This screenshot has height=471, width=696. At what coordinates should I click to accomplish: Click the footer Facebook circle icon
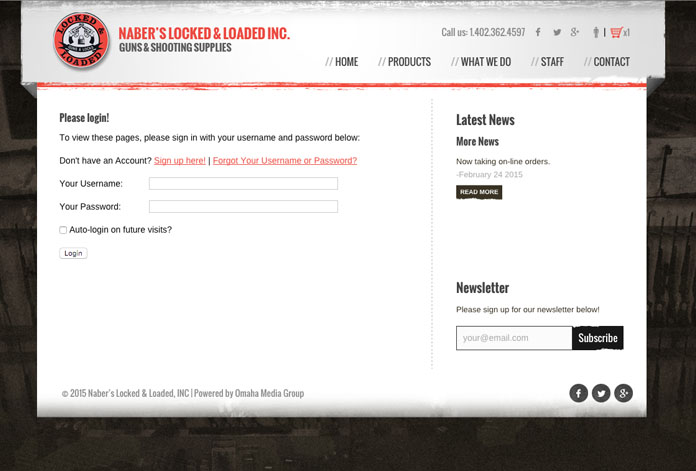[x=579, y=393]
